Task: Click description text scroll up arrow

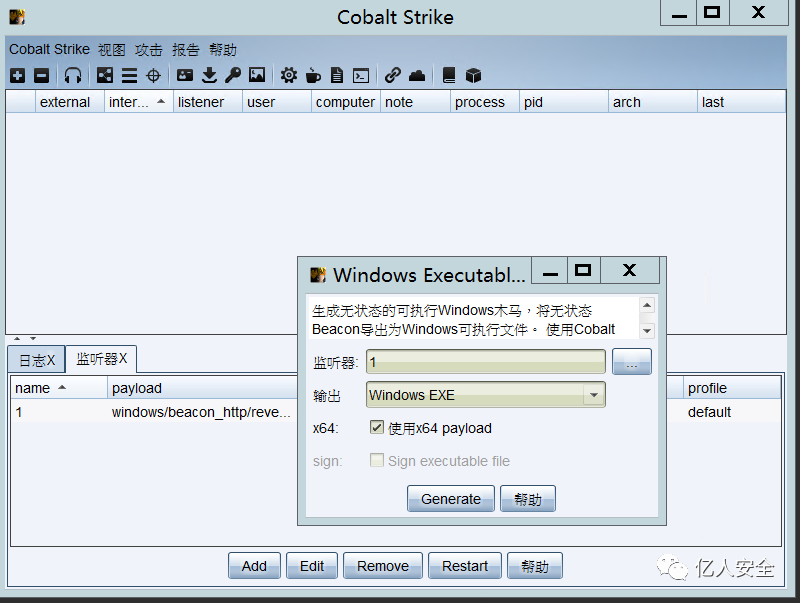Action: coord(647,306)
